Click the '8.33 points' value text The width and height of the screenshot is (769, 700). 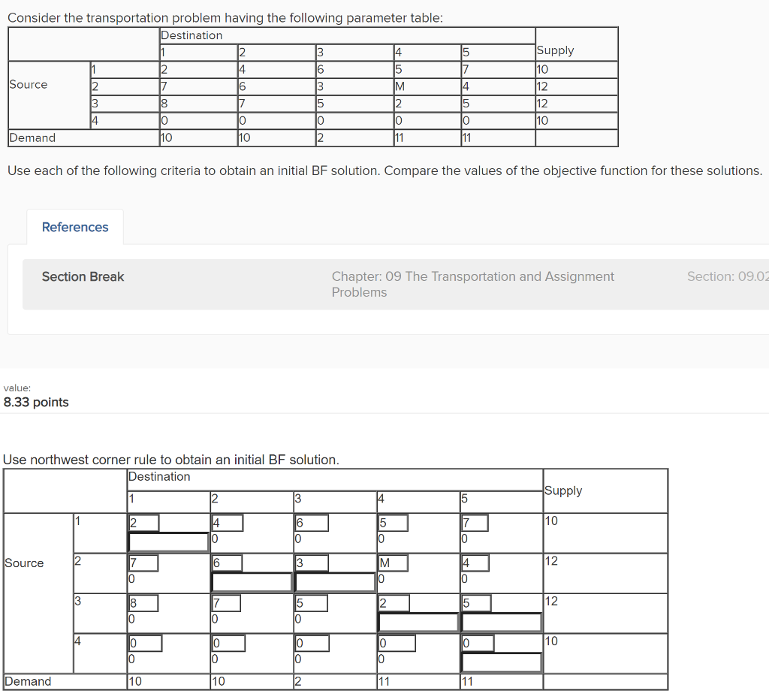36,403
